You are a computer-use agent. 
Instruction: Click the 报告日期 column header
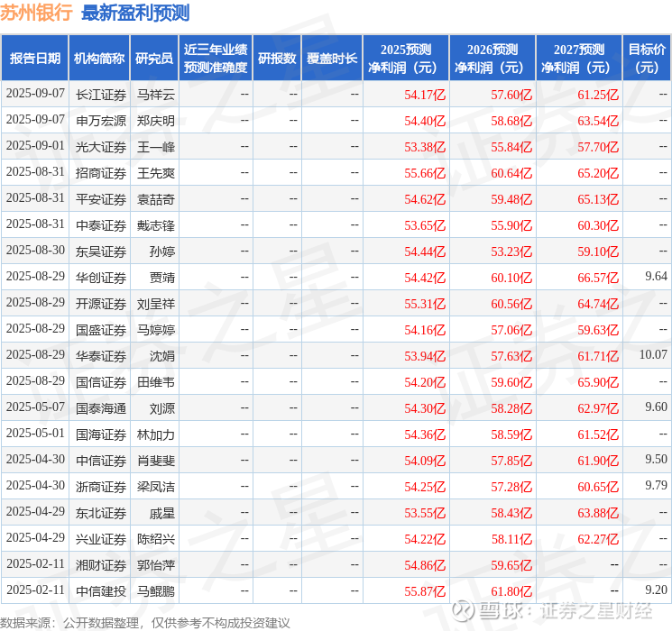coord(34,59)
